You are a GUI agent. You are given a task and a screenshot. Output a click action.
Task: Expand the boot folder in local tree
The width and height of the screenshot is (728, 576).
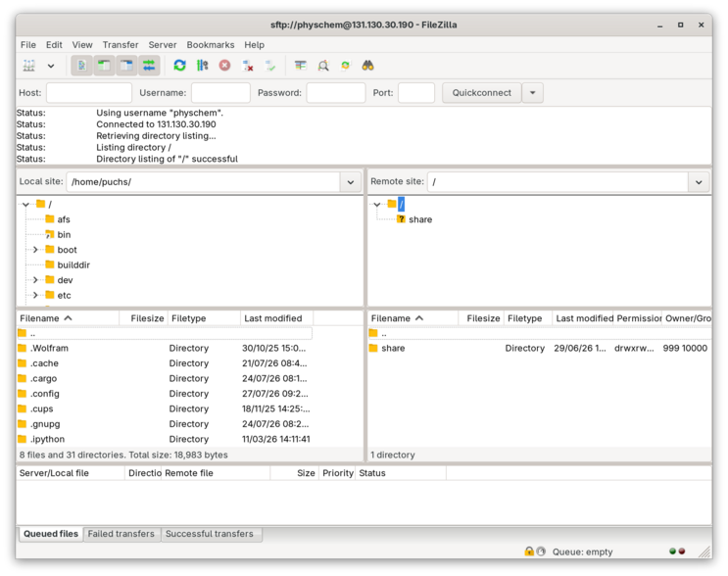pos(35,250)
